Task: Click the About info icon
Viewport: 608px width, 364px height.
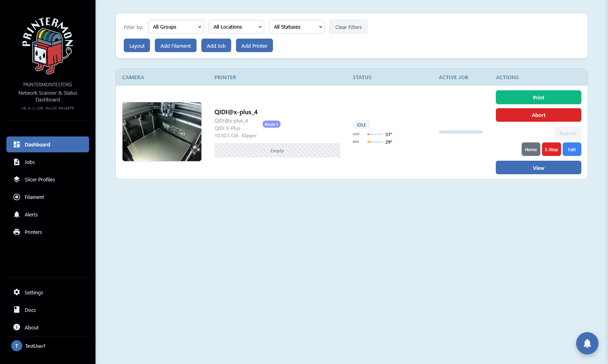Action: tap(17, 327)
